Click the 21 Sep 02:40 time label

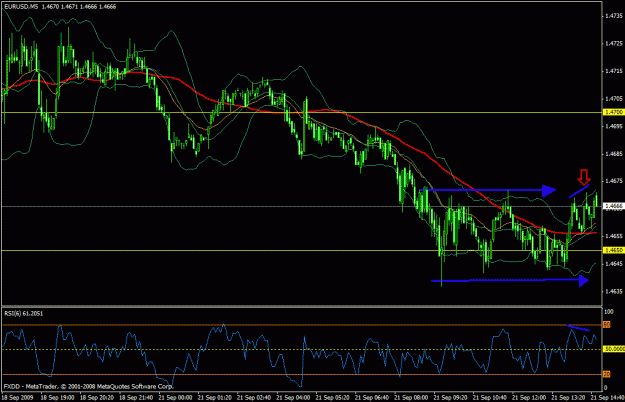(254, 398)
